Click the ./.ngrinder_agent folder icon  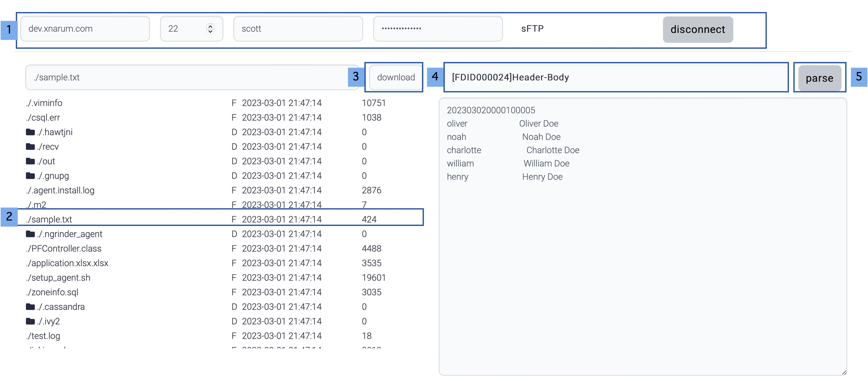coord(30,234)
